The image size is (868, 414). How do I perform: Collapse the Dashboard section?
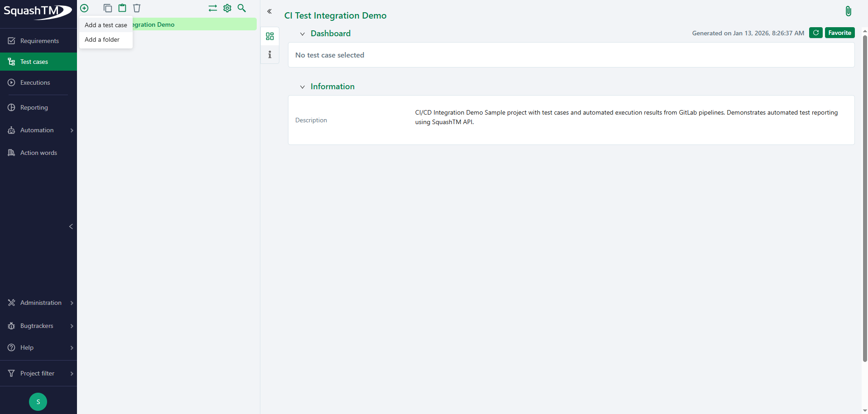point(302,34)
